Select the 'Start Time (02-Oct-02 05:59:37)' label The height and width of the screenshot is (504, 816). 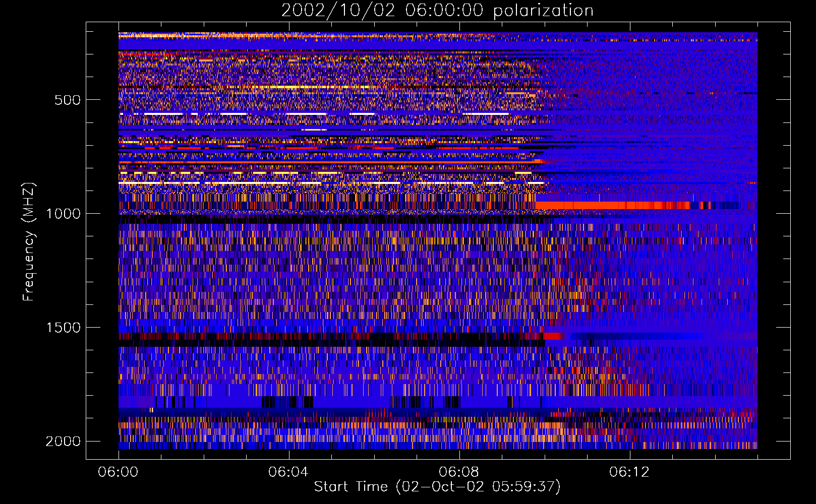(x=437, y=487)
